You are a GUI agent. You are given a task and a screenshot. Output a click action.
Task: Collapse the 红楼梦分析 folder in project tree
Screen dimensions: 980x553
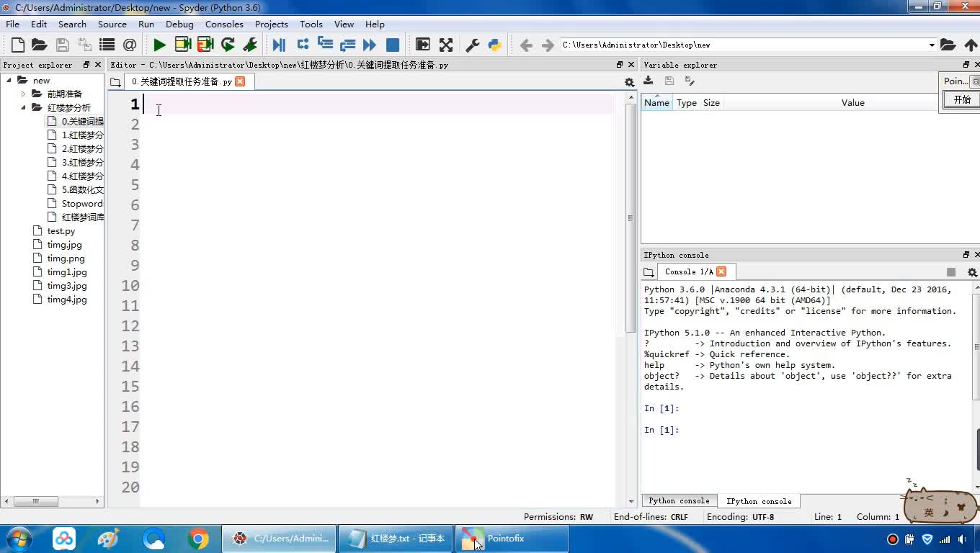(x=23, y=107)
